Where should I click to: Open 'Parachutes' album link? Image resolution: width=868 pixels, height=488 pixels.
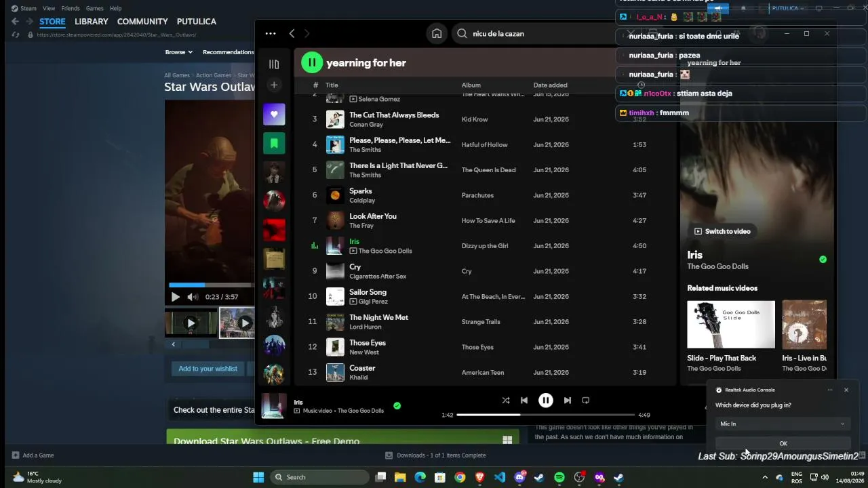477,195
